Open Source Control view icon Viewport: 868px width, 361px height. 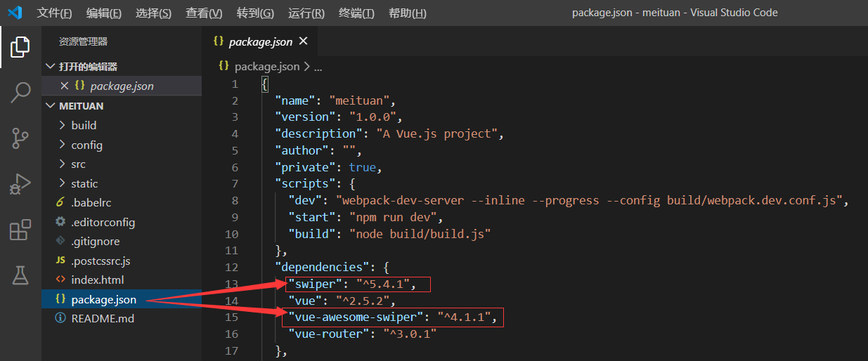pyautogui.click(x=20, y=138)
